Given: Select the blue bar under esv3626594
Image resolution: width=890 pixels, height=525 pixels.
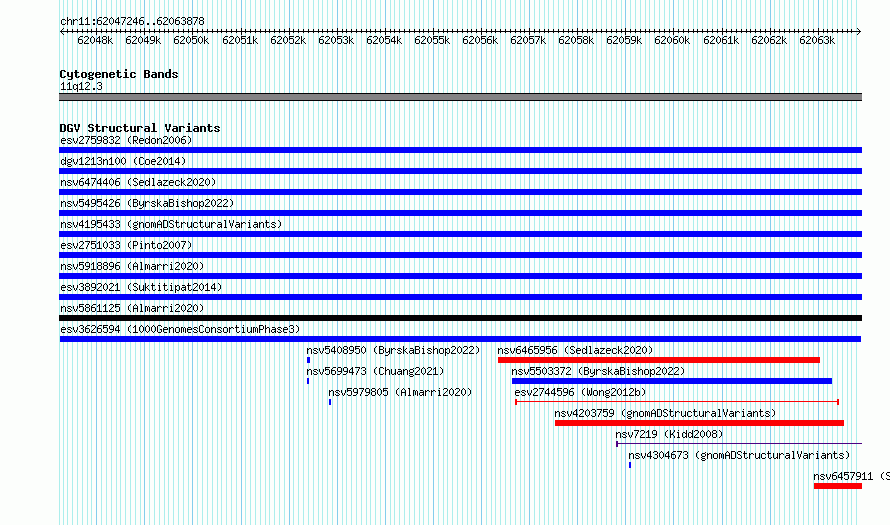Looking at the screenshot, I should pyautogui.click(x=460, y=339).
